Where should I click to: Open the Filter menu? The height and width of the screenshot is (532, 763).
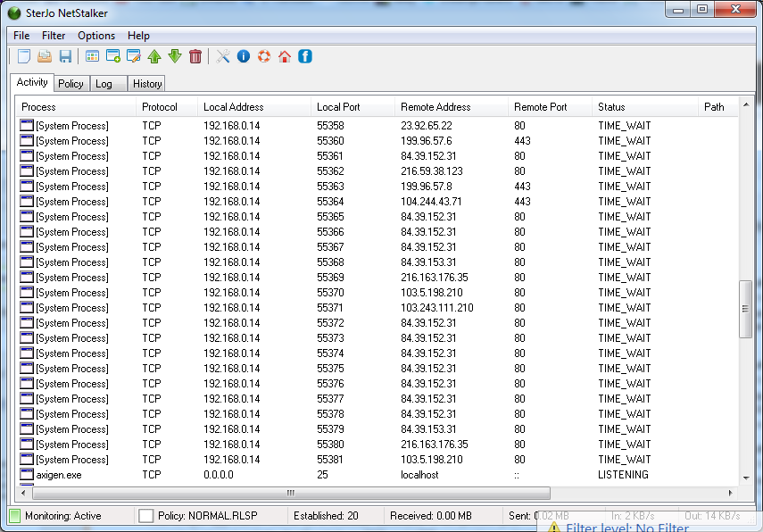pyautogui.click(x=54, y=36)
